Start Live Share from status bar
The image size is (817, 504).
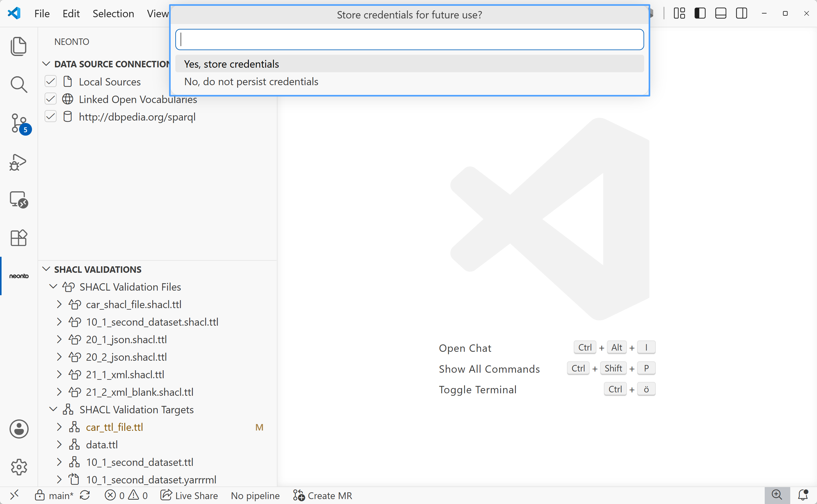tap(189, 495)
